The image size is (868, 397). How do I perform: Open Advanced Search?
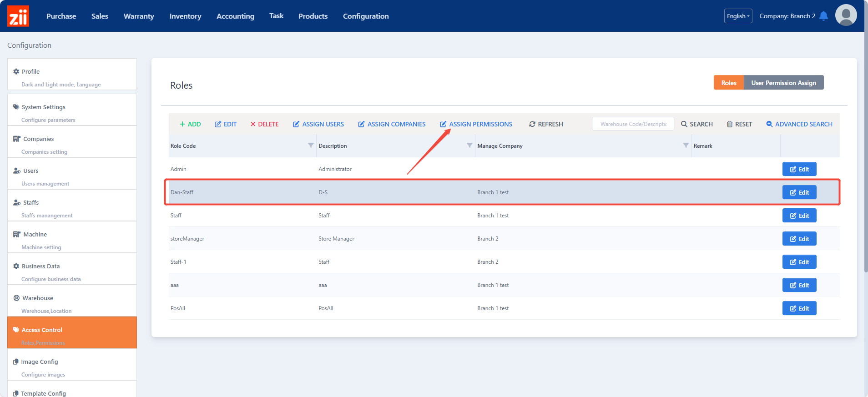799,124
